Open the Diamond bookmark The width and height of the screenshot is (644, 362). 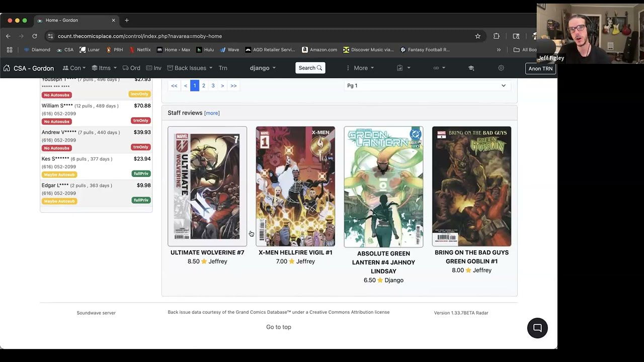click(37, 50)
